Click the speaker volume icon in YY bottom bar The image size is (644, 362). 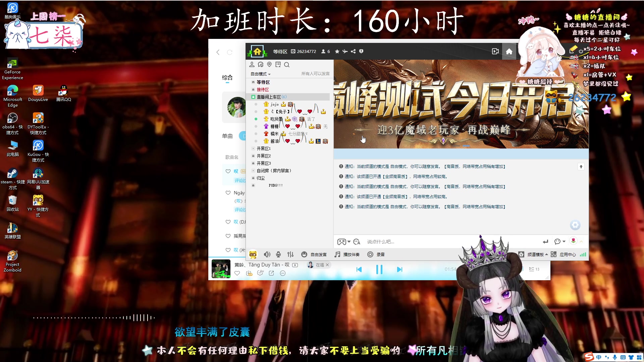[267, 254]
